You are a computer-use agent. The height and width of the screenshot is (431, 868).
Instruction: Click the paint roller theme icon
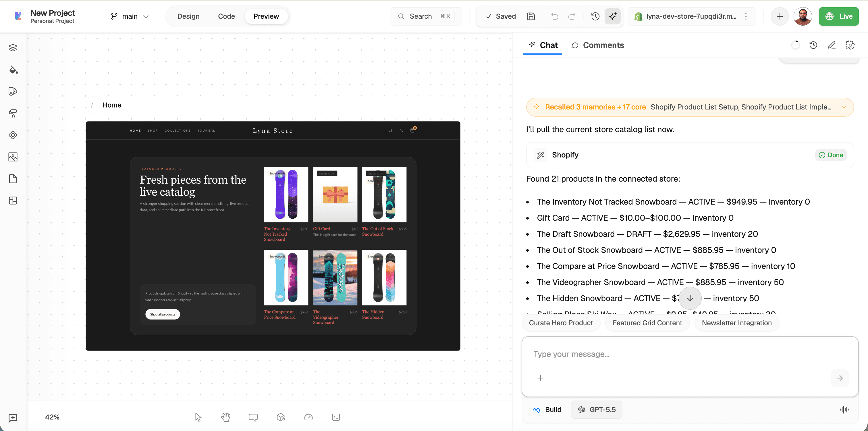click(13, 113)
